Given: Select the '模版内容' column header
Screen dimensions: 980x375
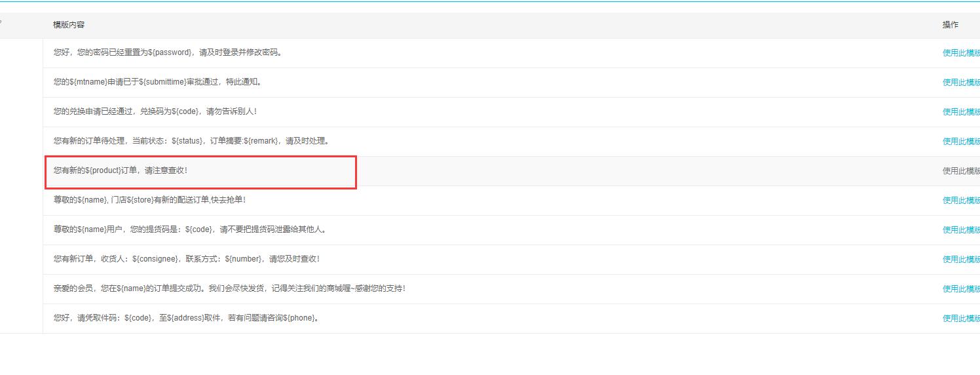Looking at the screenshot, I should (x=69, y=25).
